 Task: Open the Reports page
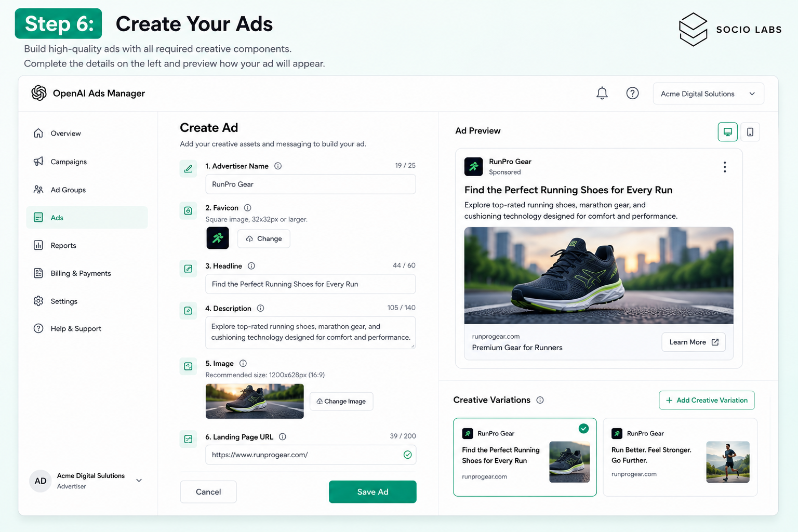[87, 245]
